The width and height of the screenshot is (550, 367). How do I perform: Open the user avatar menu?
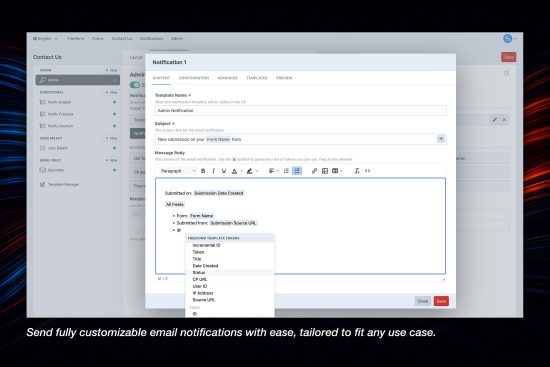tap(508, 39)
